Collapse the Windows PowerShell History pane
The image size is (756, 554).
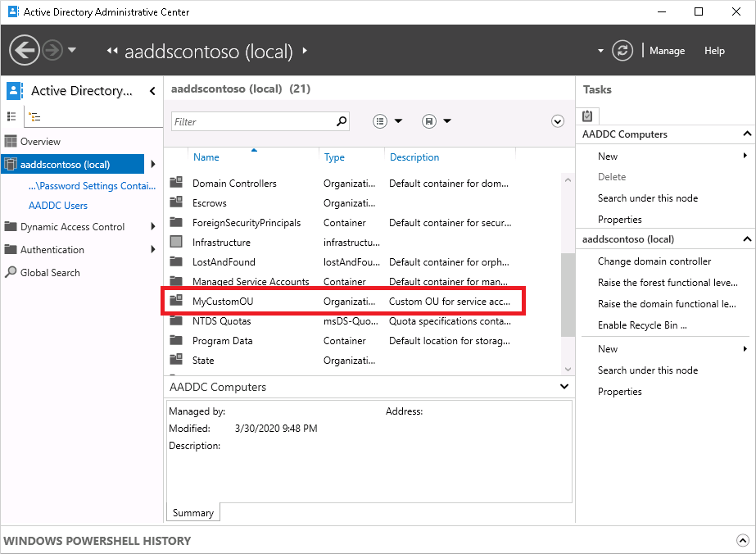click(x=741, y=540)
